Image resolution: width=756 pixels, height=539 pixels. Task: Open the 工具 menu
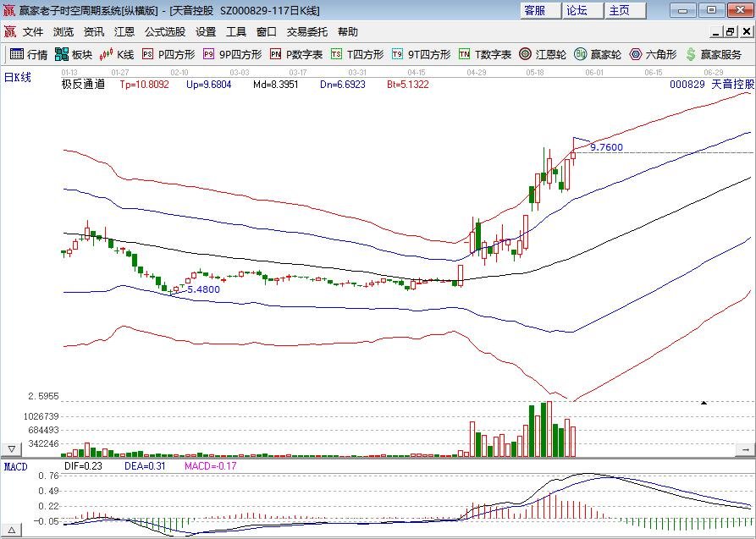[x=236, y=32]
